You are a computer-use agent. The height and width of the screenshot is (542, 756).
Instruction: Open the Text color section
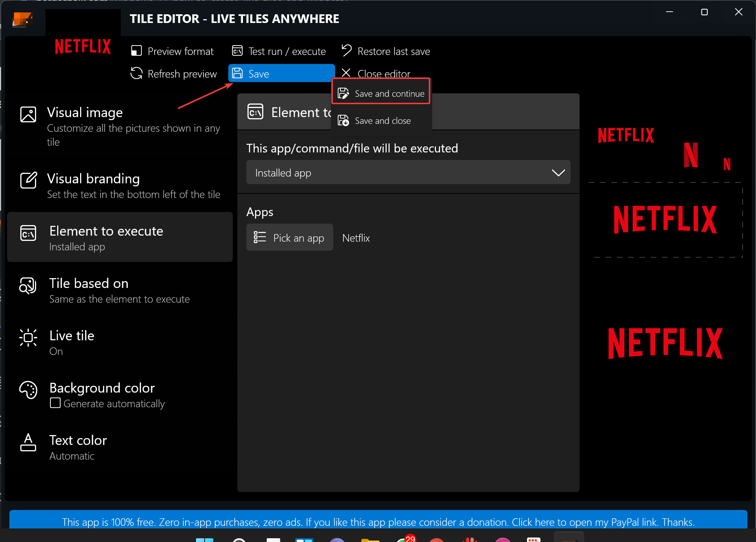(120, 447)
